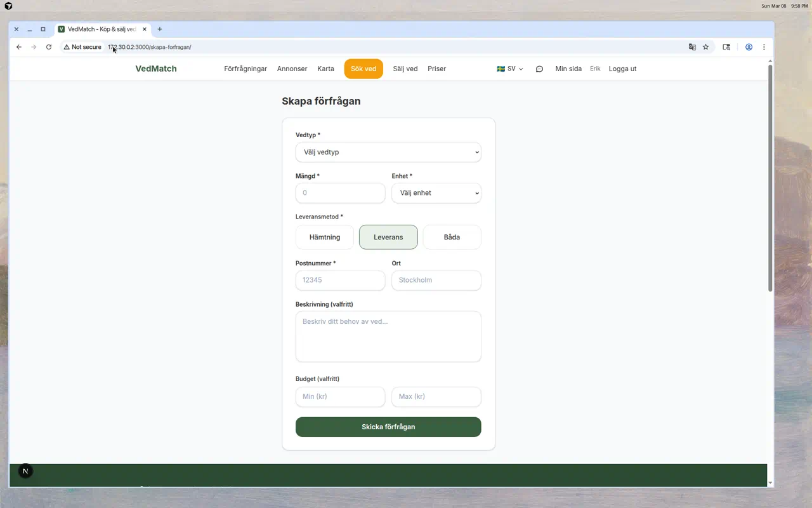Open the Karta nav item
Viewport: 812px width, 508px height.
tap(325, 69)
